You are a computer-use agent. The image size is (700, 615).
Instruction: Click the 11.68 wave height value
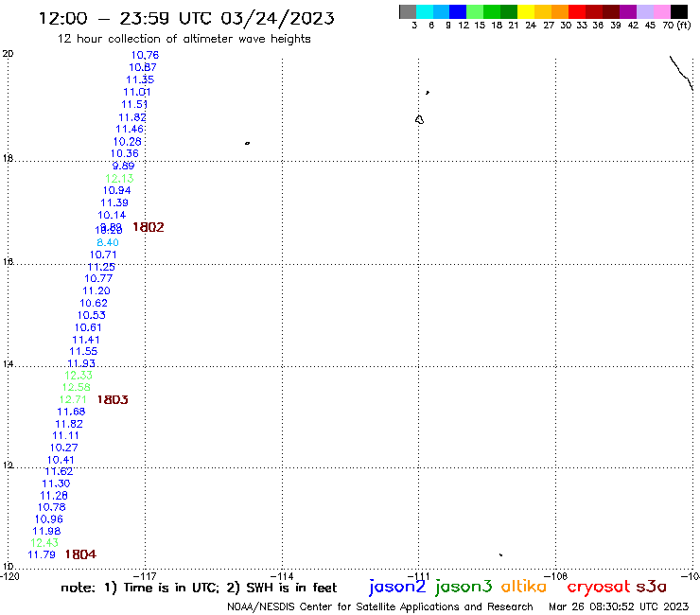click(71, 412)
